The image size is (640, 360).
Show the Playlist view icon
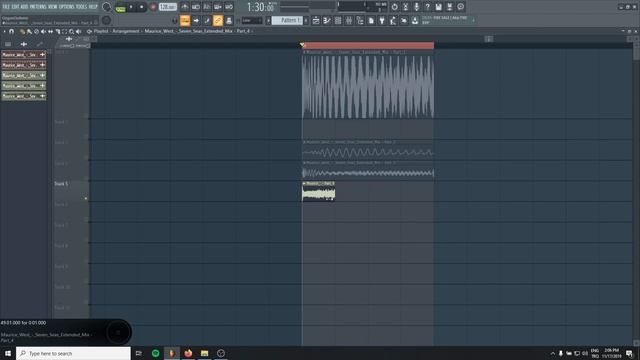pos(316,20)
